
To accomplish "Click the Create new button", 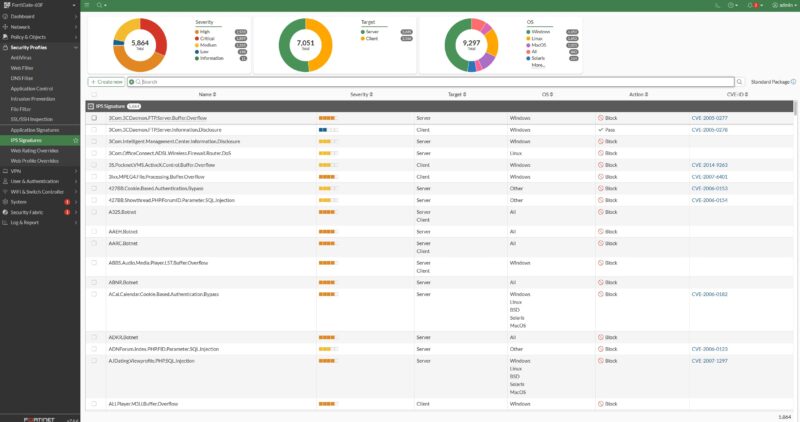I will coord(106,82).
